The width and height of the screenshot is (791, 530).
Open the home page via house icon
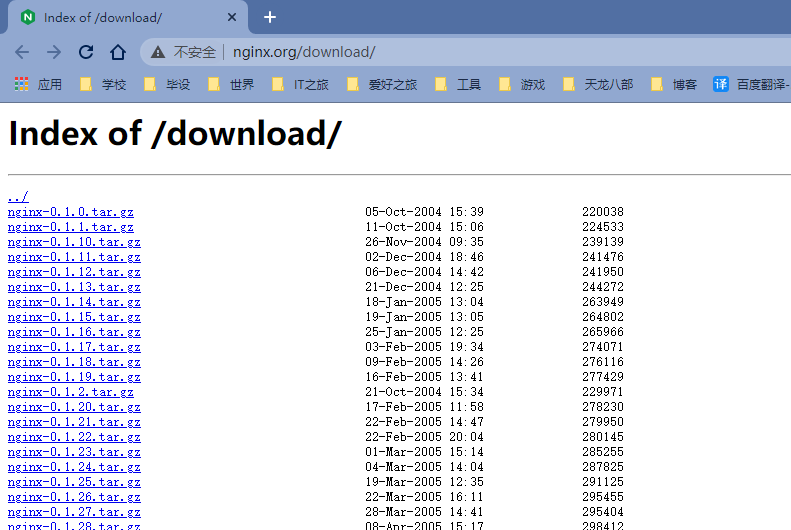pos(118,52)
